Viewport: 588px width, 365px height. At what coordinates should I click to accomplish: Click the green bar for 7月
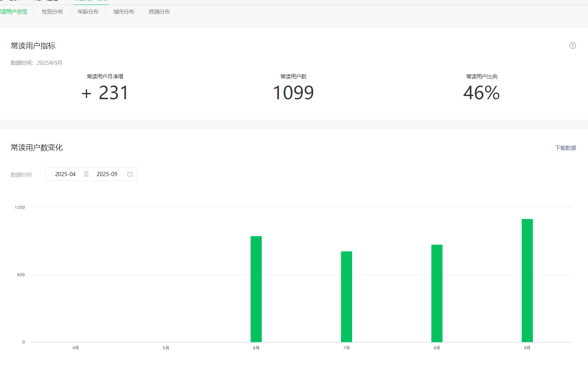click(x=347, y=297)
